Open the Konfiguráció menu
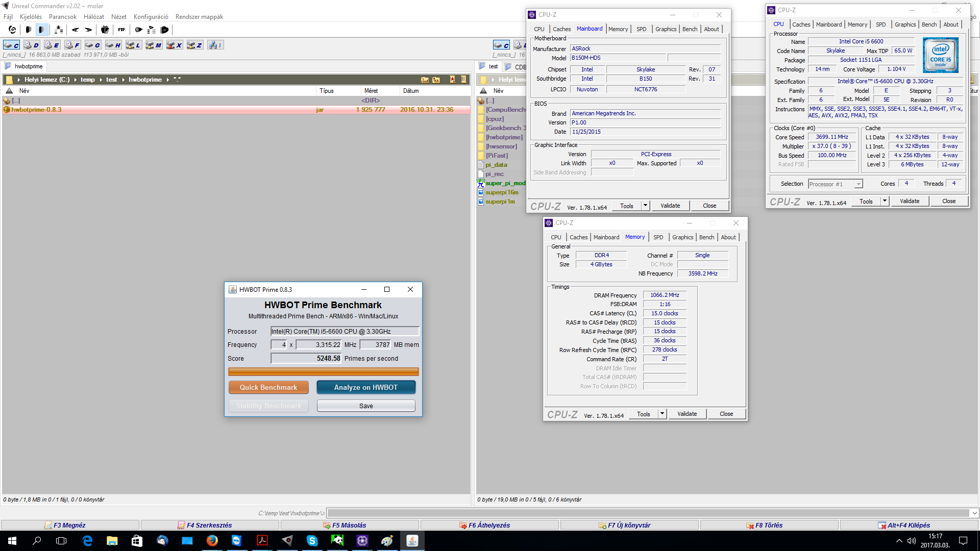This screenshot has height=551, width=980. pyautogui.click(x=151, y=17)
